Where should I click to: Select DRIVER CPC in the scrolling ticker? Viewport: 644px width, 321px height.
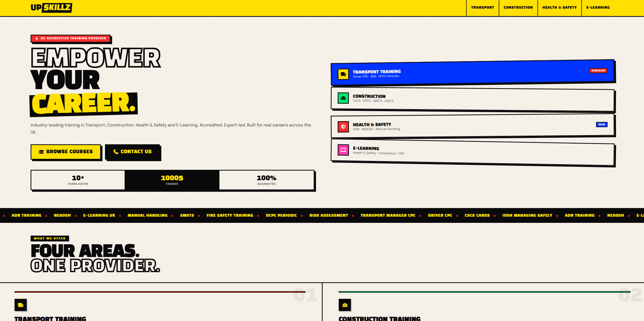tap(440, 215)
